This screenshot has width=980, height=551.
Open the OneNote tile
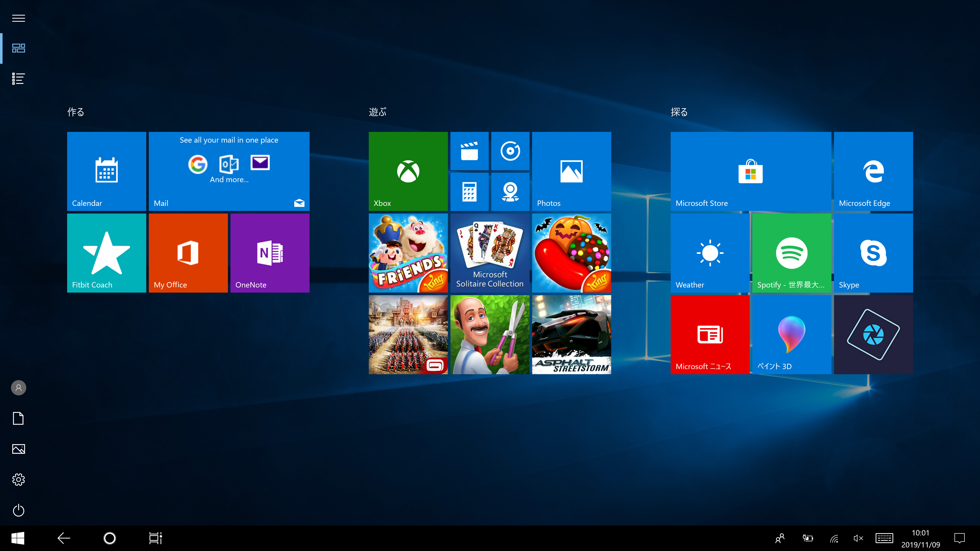(x=270, y=253)
